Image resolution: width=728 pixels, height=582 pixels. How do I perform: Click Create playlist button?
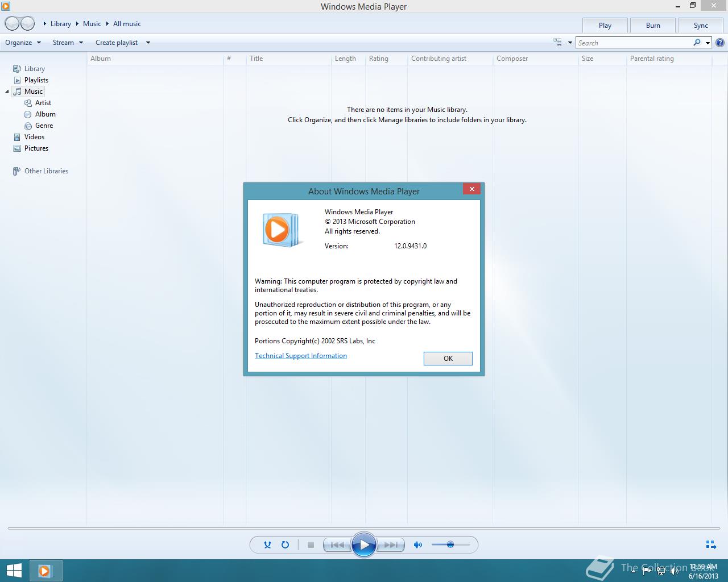tap(117, 43)
